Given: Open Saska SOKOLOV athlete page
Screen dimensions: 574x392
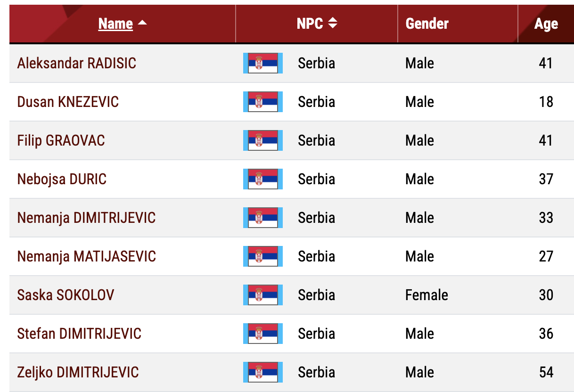Looking at the screenshot, I should coord(66,295).
